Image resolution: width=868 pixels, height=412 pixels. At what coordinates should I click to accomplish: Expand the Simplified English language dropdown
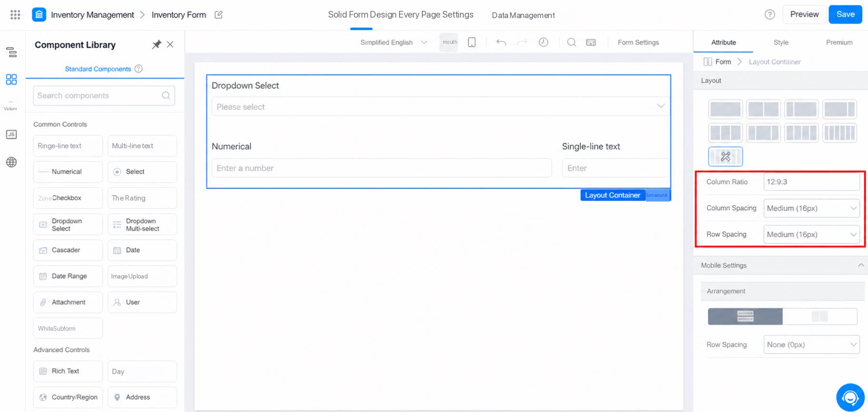[x=394, y=42]
